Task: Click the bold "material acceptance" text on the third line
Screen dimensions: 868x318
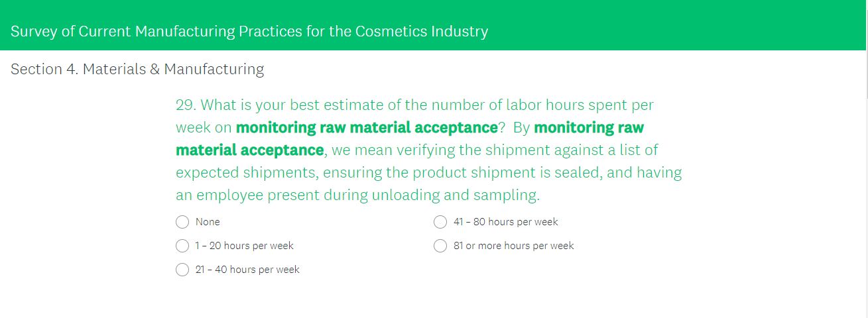Action: coord(249,150)
